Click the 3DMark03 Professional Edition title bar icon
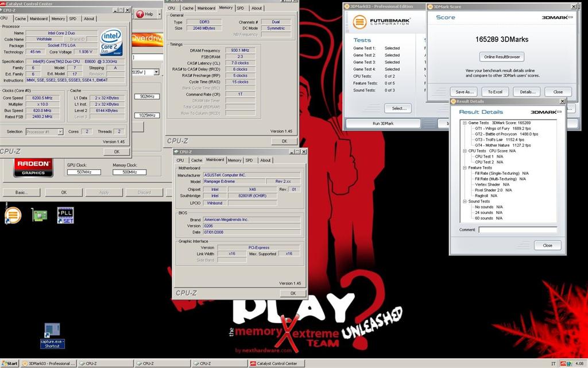 347,6
